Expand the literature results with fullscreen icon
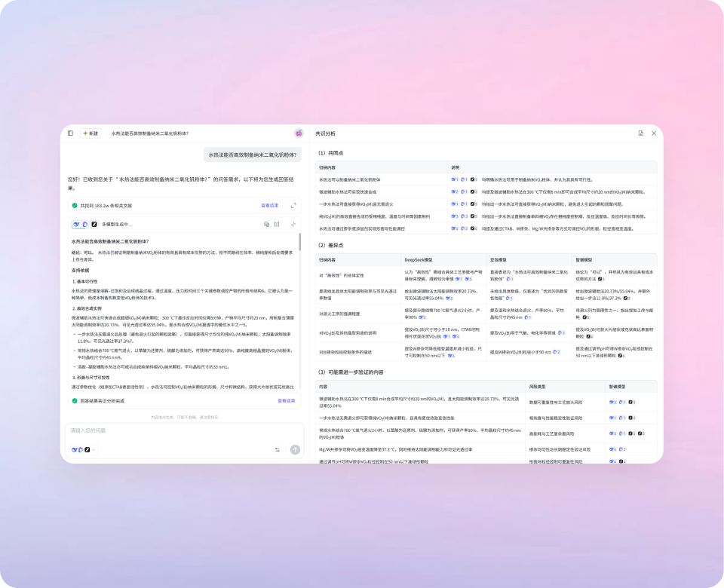The width and height of the screenshot is (724, 588). [x=293, y=205]
